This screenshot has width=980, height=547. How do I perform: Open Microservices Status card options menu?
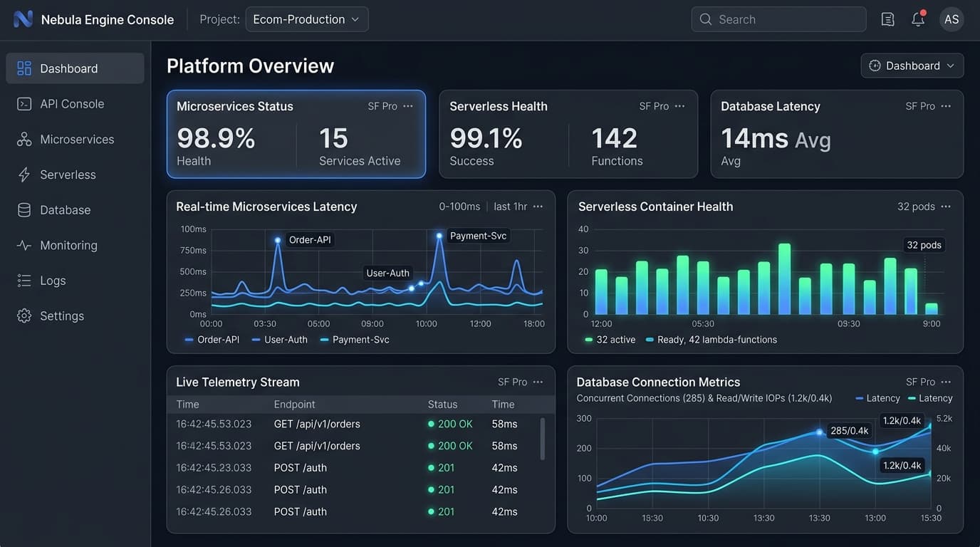click(x=408, y=106)
